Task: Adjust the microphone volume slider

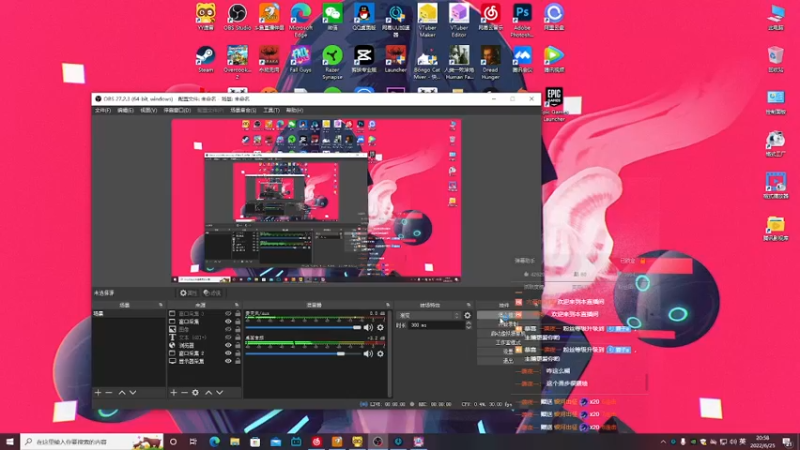Action: point(303,328)
